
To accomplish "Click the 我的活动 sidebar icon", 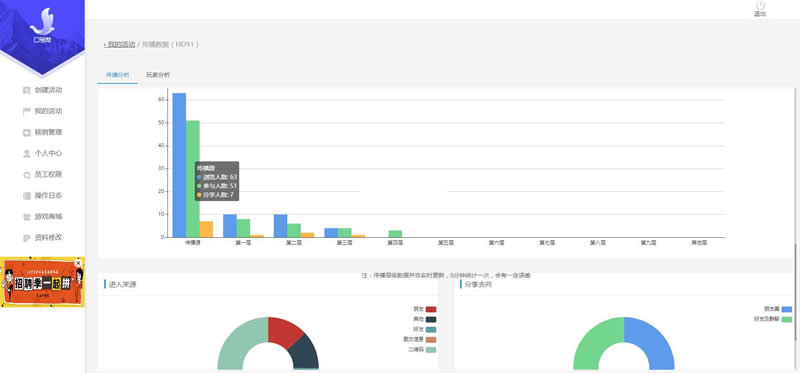I will pos(27,111).
